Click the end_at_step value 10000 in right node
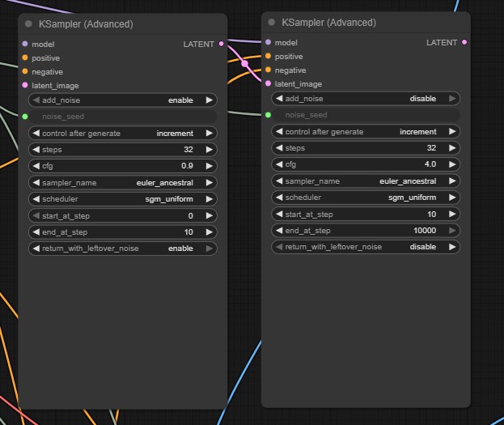The height and width of the screenshot is (425, 504). coord(425,231)
